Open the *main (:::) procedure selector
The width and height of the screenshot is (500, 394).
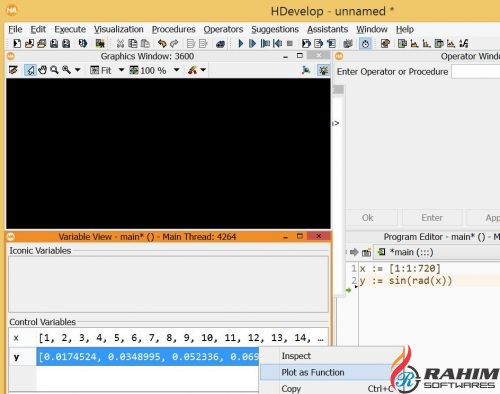(437, 252)
